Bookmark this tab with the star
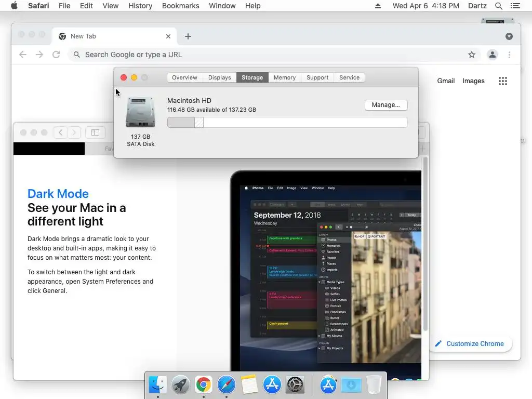532x399 pixels. (472, 55)
